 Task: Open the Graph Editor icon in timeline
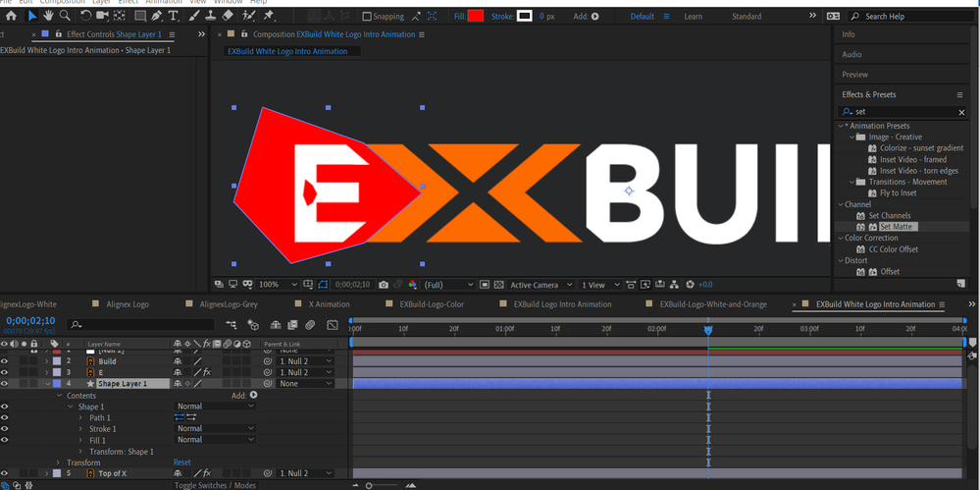(332, 325)
